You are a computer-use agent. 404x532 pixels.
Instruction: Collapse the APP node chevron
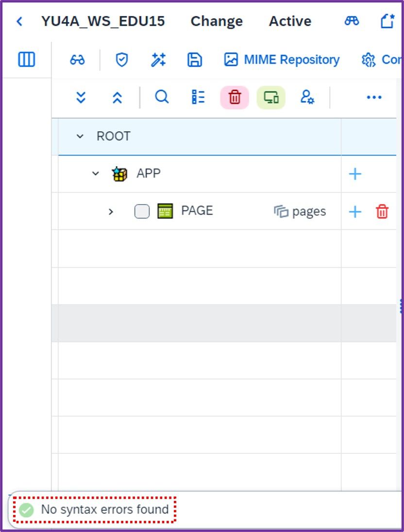click(x=96, y=174)
